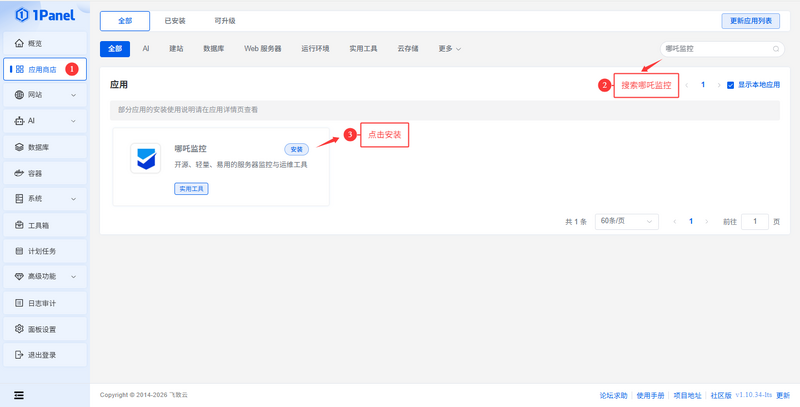Switch to the top 全部 tab

125,21
